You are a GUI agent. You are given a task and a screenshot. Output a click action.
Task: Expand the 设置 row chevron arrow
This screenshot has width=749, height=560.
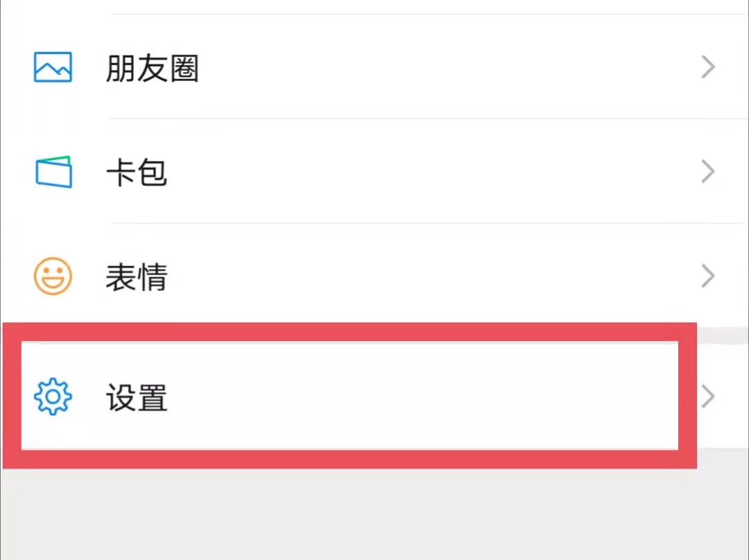point(707,397)
